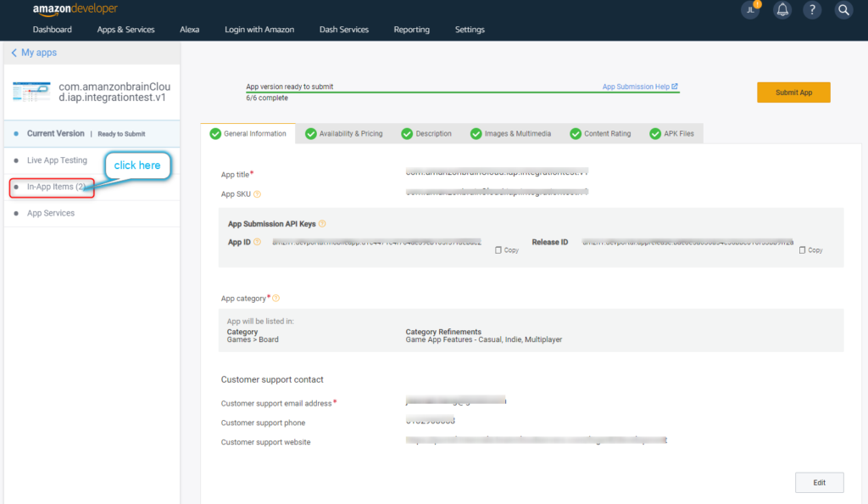The height and width of the screenshot is (504, 868).
Task: Copy the App ID value
Action: (x=507, y=250)
